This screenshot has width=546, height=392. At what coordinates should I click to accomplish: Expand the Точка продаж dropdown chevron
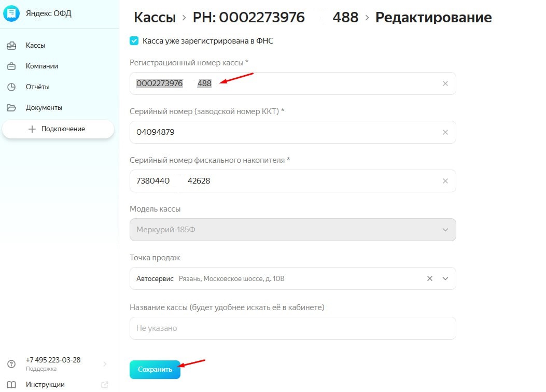(445, 278)
